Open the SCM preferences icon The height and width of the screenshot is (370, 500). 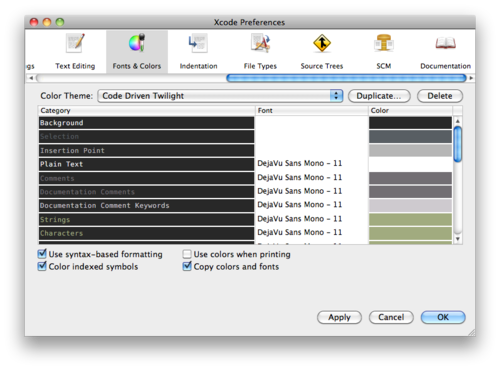[x=384, y=43]
